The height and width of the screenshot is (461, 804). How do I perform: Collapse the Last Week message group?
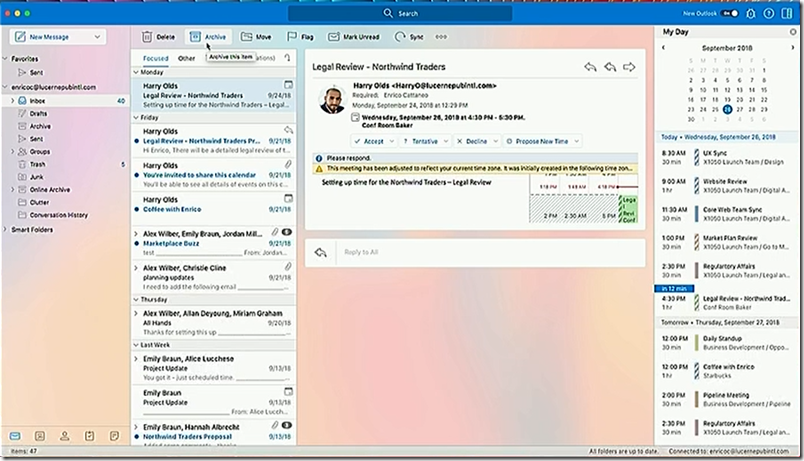pyautogui.click(x=136, y=345)
